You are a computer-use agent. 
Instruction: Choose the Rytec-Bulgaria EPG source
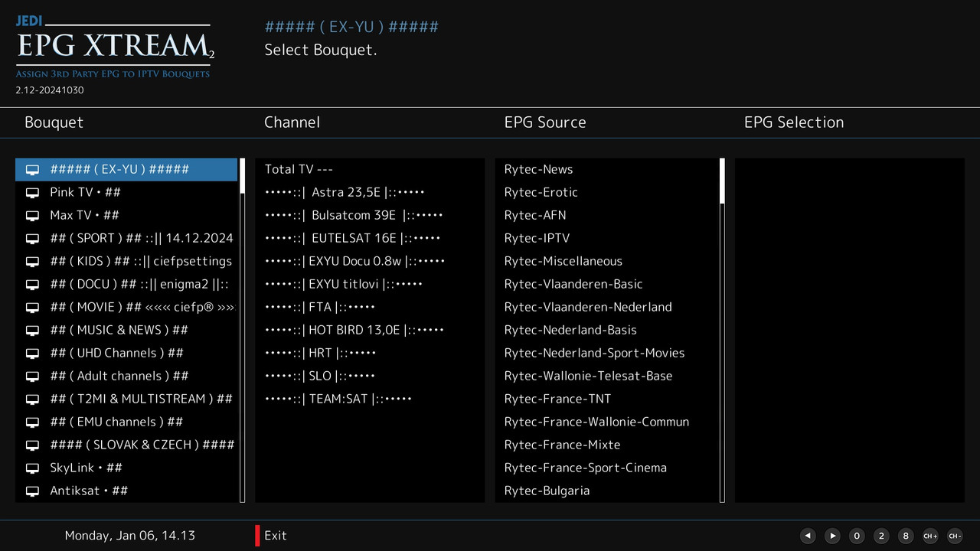(x=606, y=491)
